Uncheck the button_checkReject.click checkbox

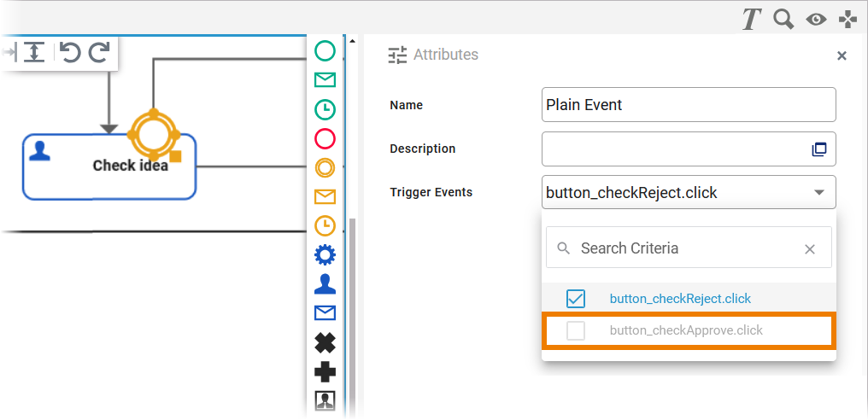(576, 299)
